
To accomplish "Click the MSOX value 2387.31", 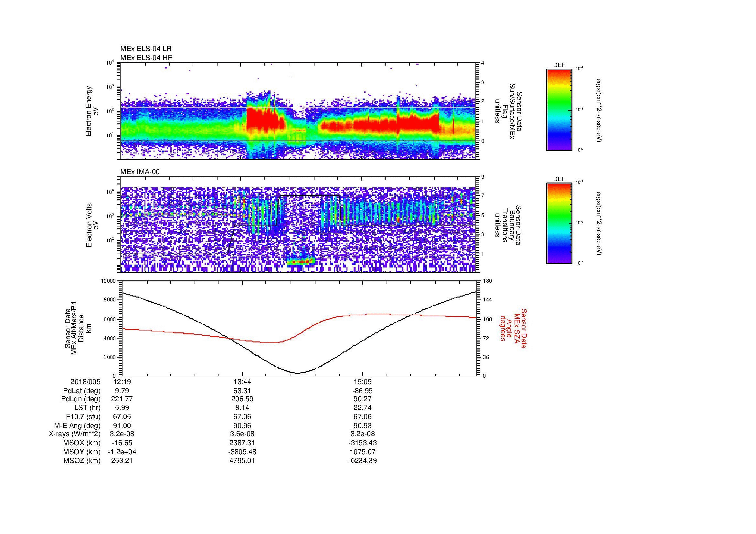I will click(x=242, y=443).
